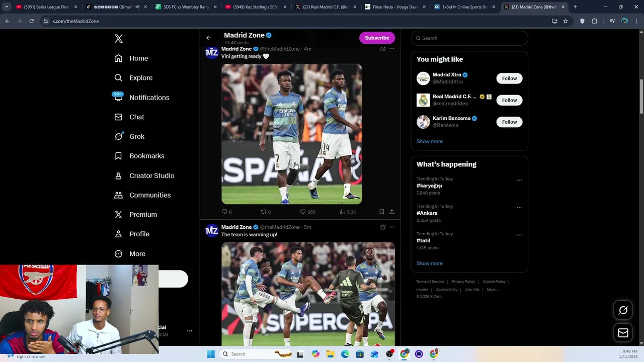This screenshot has width=644, height=362.
Task: Click the X search field
Action: point(469,38)
